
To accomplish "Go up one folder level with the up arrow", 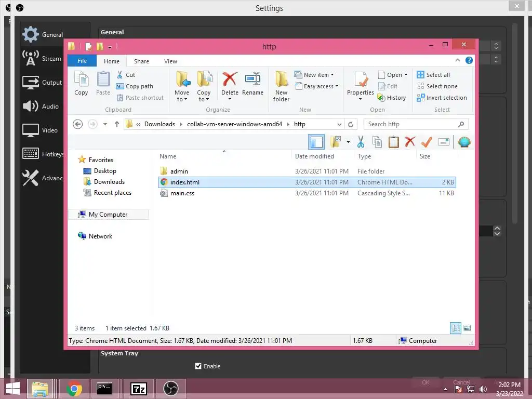I will click(x=117, y=124).
